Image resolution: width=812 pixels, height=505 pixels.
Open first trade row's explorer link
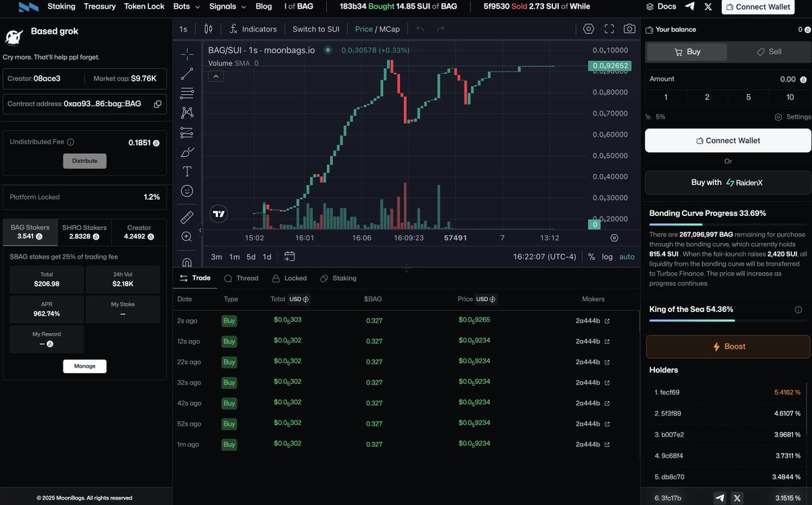(607, 321)
